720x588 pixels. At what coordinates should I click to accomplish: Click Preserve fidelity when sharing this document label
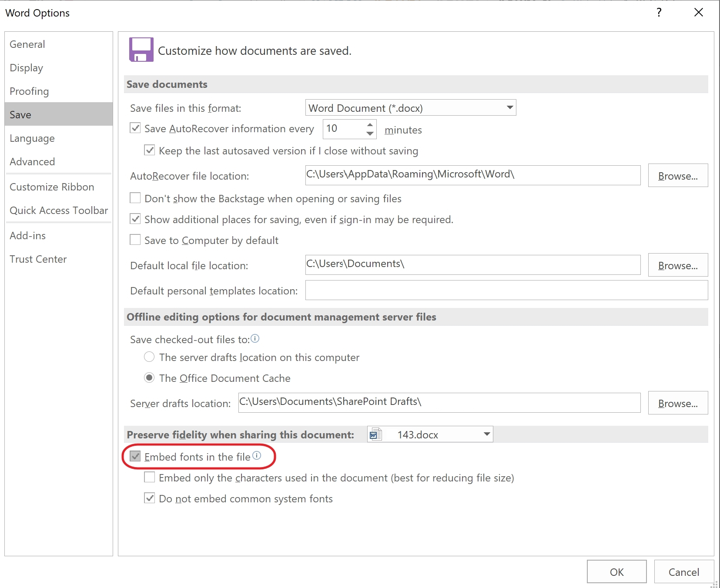pos(240,435)
